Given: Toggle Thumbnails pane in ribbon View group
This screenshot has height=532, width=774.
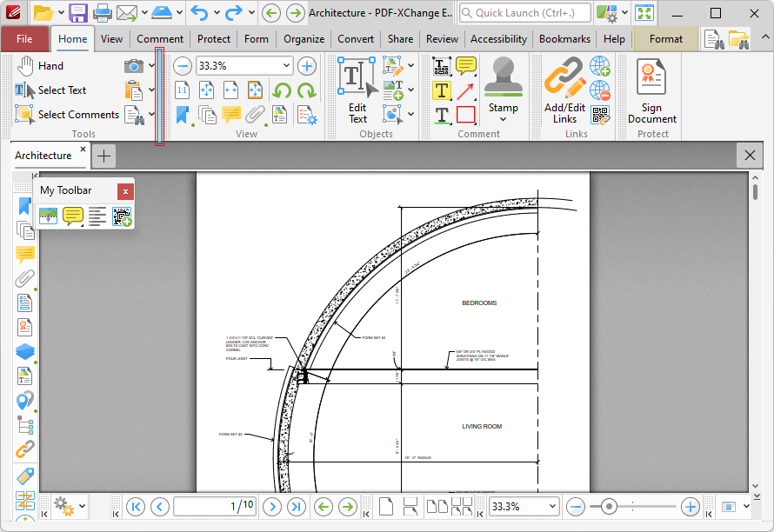Looking at the screenshot, I should coord(207,115).
